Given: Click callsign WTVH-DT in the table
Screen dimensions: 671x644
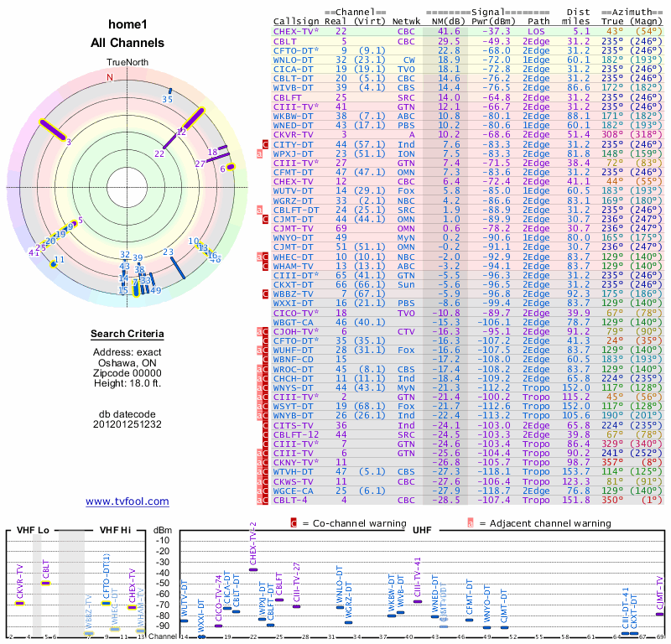Looking at the screenshot, I should (294, 471).
